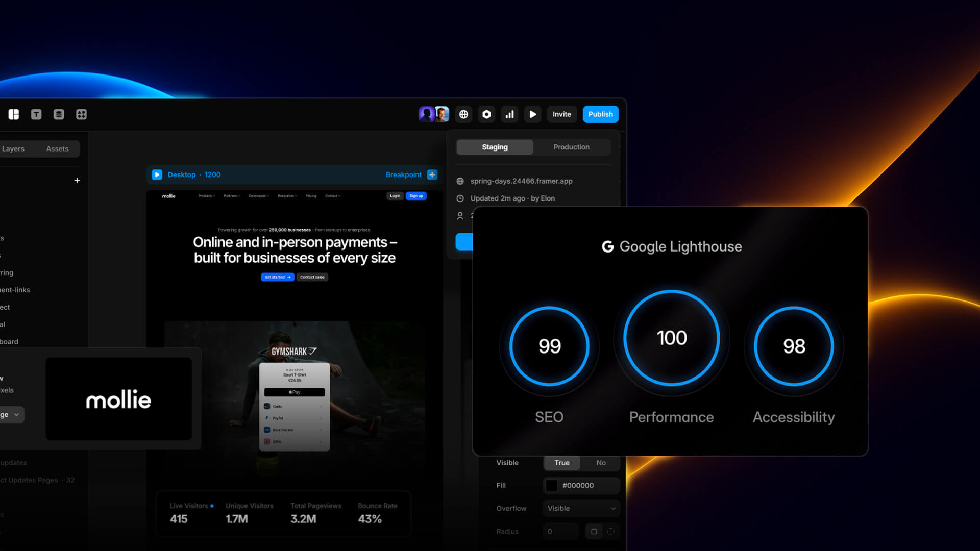Select the Staging tab
This screenshot has width=980, height=551.
(495, 147)
